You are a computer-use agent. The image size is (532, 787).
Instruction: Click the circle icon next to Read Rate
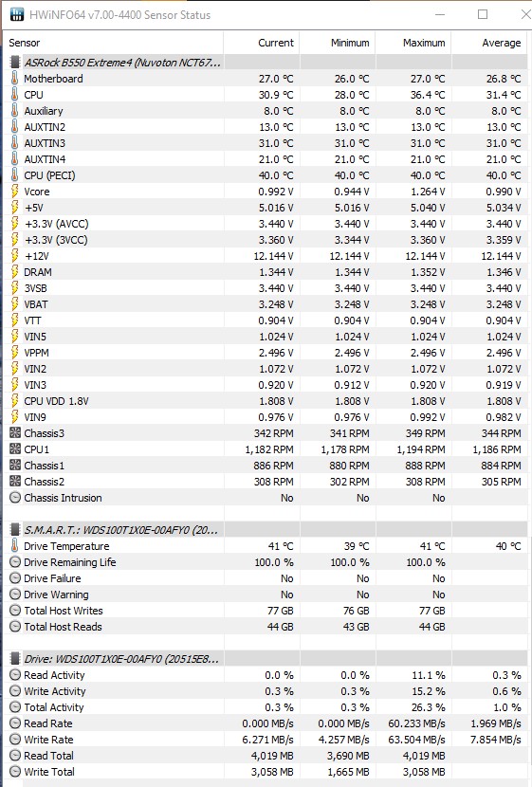click(x=15, y=723)
